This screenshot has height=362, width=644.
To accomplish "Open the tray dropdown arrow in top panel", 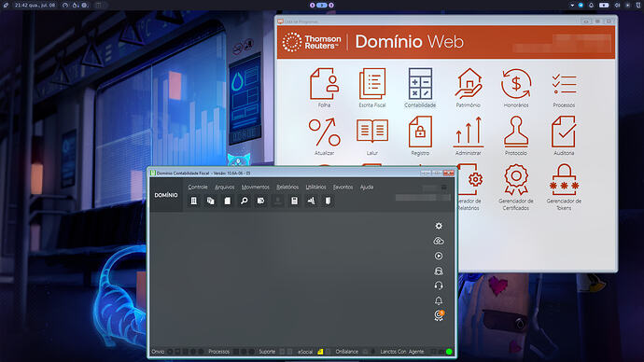I will (572, 6).
